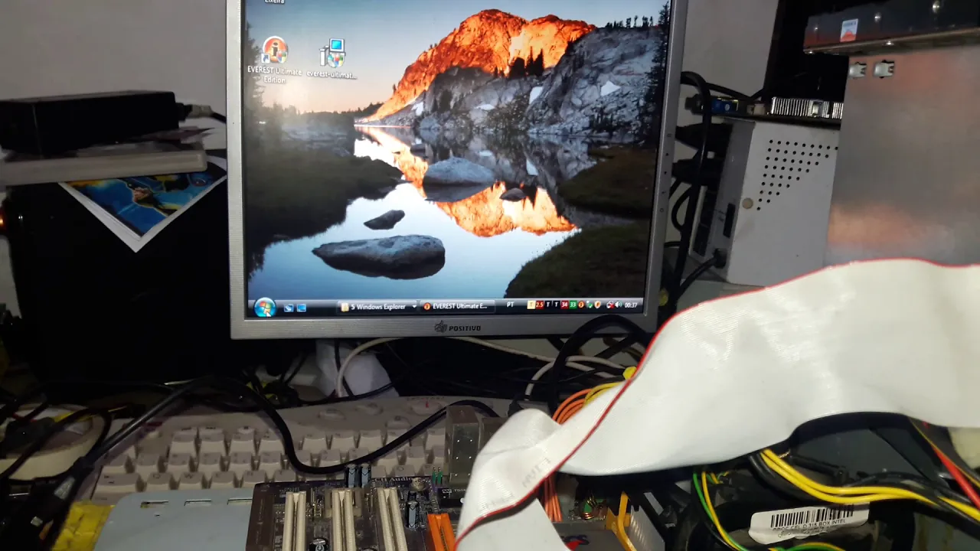
Task: Click the yellow T sensor tray icon
Action: pyautogui.click(x=531, y=305)
